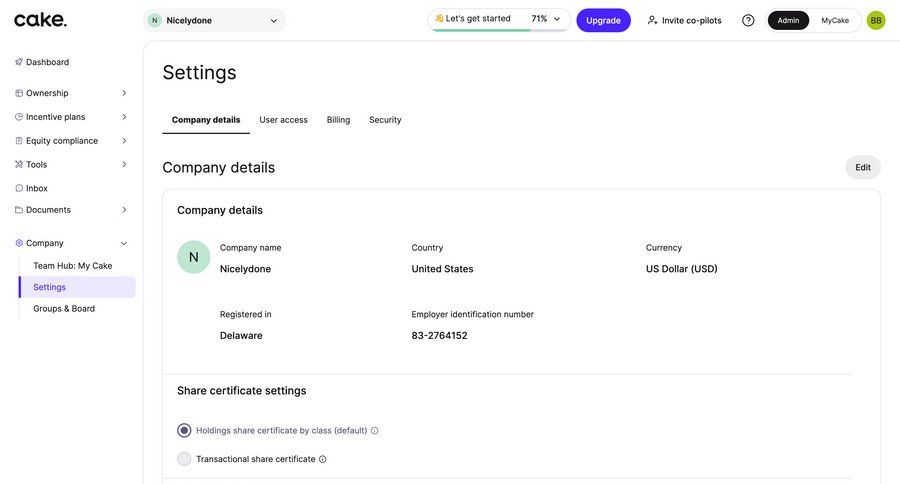Open the Billing tab
The width and height of the screenshot is (900, 484).
(x=338, y=120)
